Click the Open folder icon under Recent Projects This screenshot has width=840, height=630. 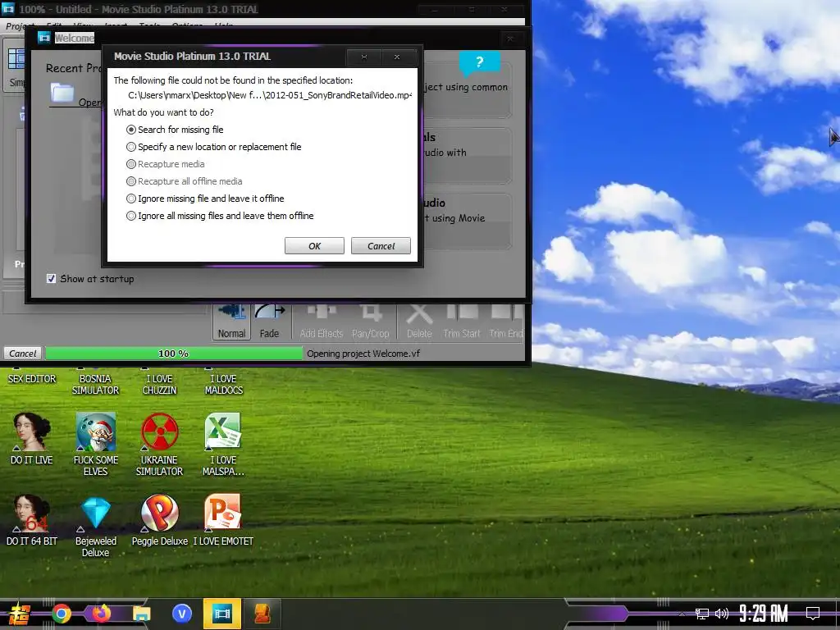[x=62, y=92]
